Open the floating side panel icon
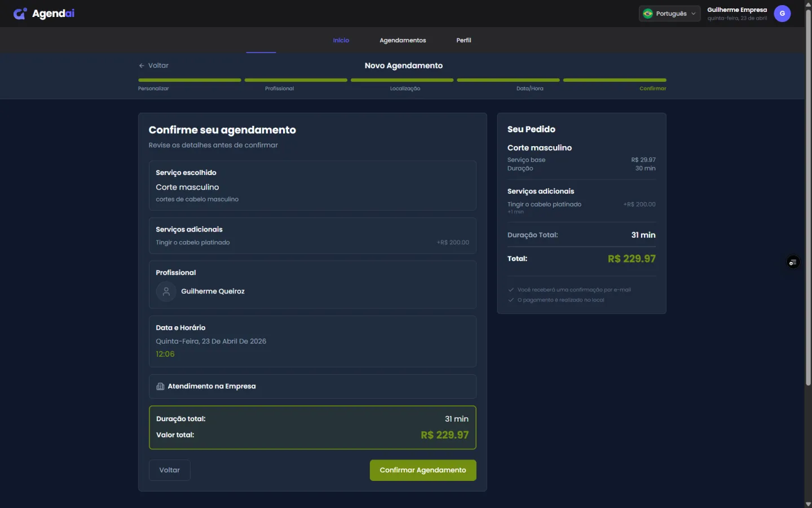812x508 pixels. tap(793, 262)
